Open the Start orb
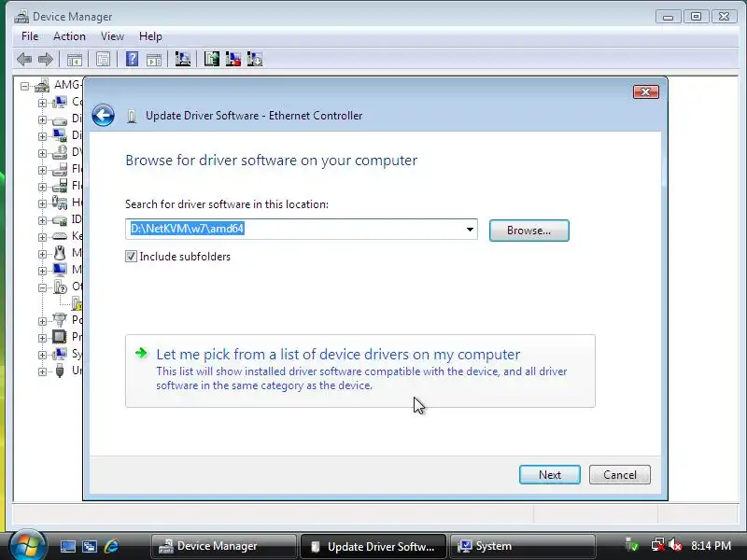This screenshot has width=747, height=560. tap(27, 546)
